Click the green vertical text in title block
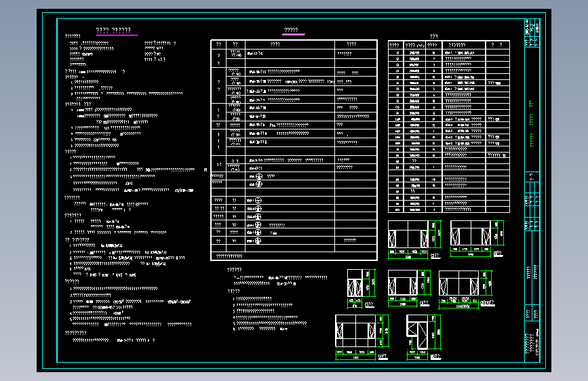Image resolution: width=588 pixels, height=381 pixels. pos(531,124)
